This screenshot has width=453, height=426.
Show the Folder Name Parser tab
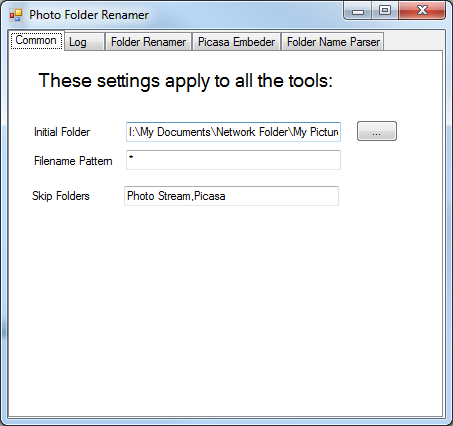point(333,42)
